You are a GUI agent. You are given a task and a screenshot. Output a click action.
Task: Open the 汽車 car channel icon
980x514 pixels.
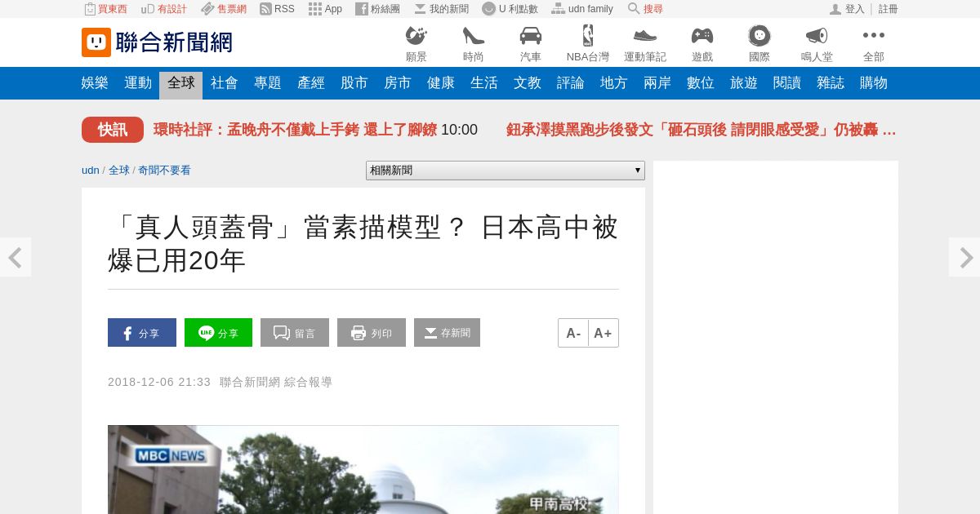(531, 44)
